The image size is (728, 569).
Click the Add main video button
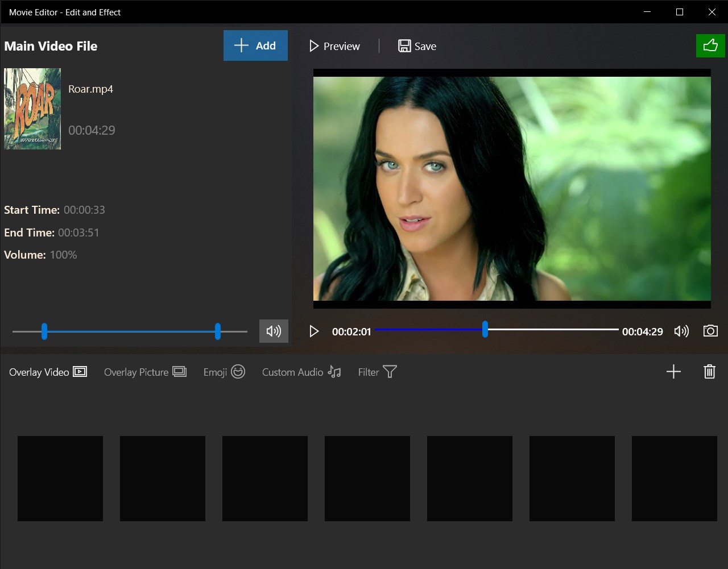(x=255, y=45)
